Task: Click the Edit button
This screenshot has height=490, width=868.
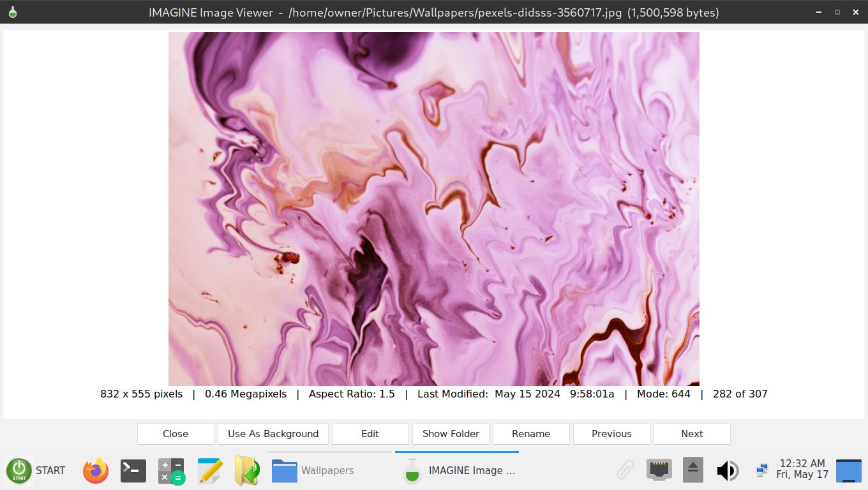Action: pos(370,434)
